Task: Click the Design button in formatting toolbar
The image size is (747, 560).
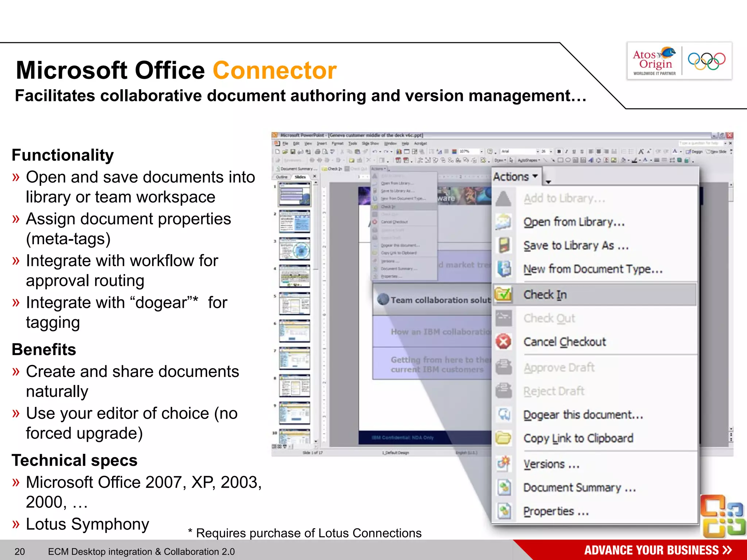Action: coord(694,152)
